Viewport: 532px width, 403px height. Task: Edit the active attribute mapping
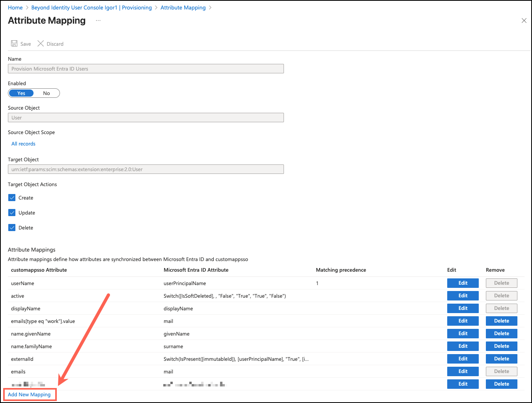coord(463,295)
